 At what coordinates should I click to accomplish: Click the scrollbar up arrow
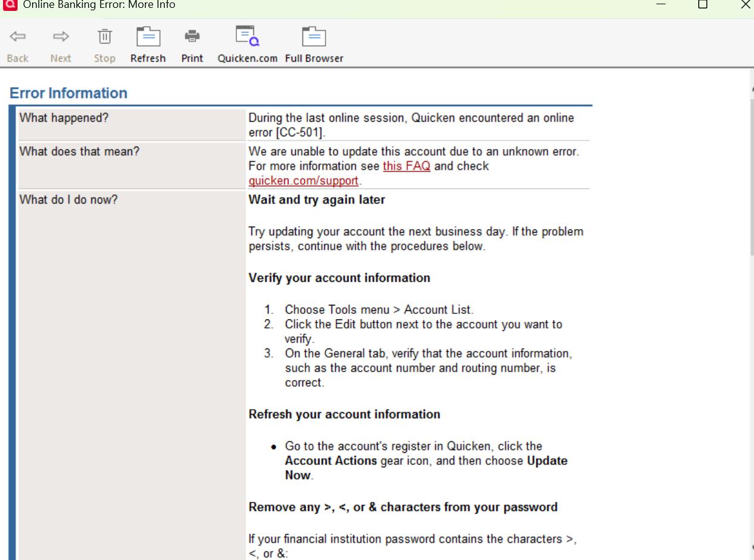point(752,88)
